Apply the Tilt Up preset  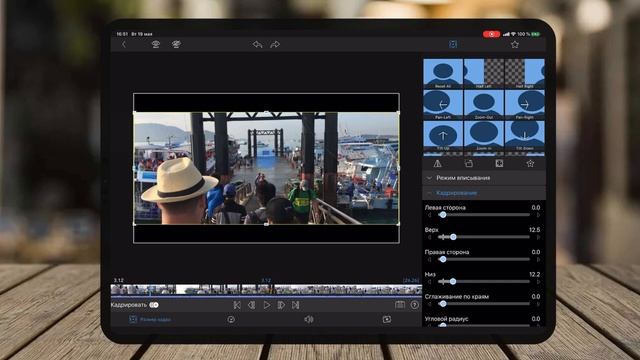443,136
